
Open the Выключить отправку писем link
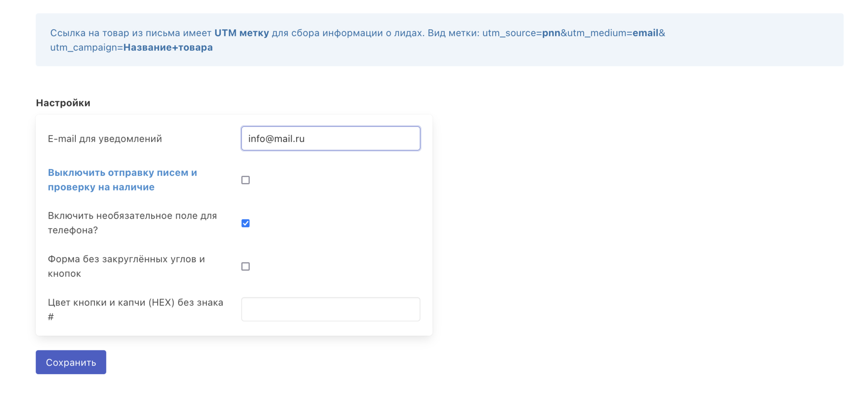point(122,180)
